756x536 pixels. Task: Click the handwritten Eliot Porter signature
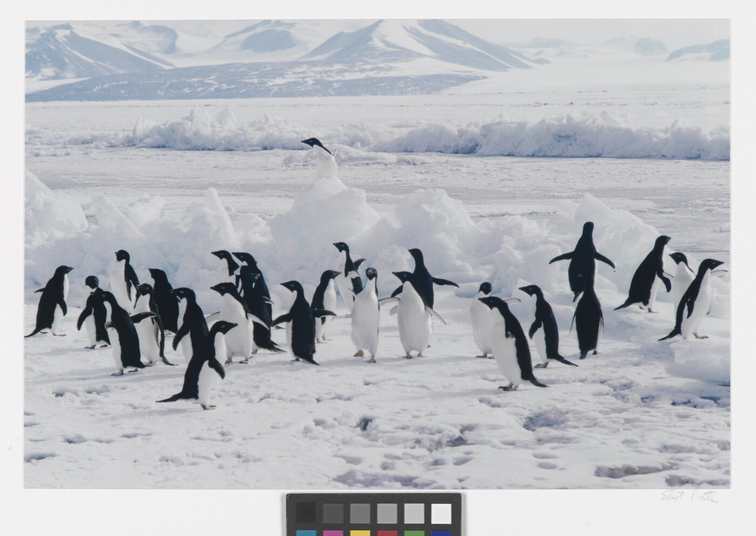(x=690, y=497)
